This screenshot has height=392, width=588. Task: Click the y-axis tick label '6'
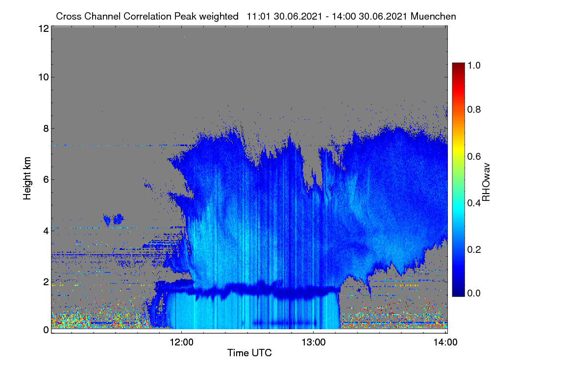point(46,179)
